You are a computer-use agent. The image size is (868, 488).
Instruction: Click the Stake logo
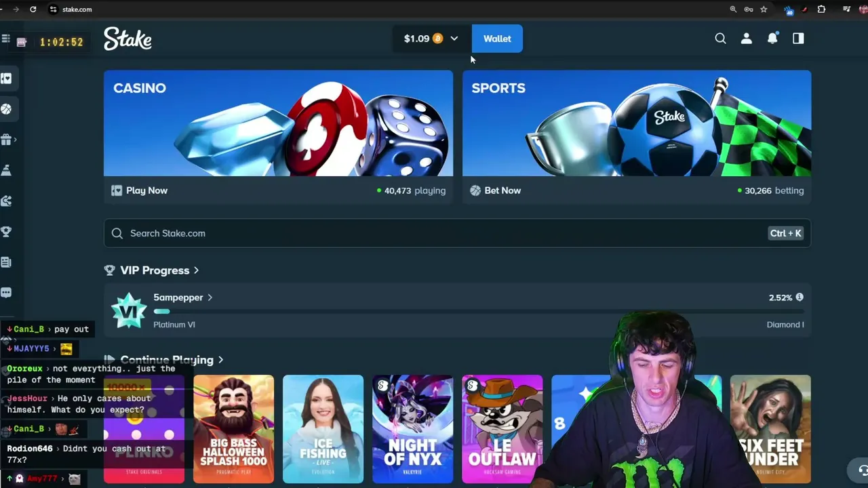coord(127,39)
